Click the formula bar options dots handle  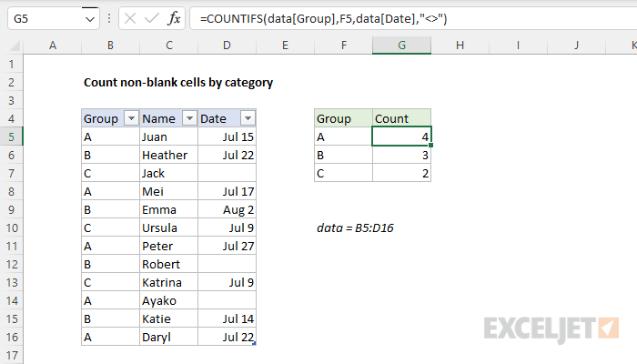tap(109, 19)
